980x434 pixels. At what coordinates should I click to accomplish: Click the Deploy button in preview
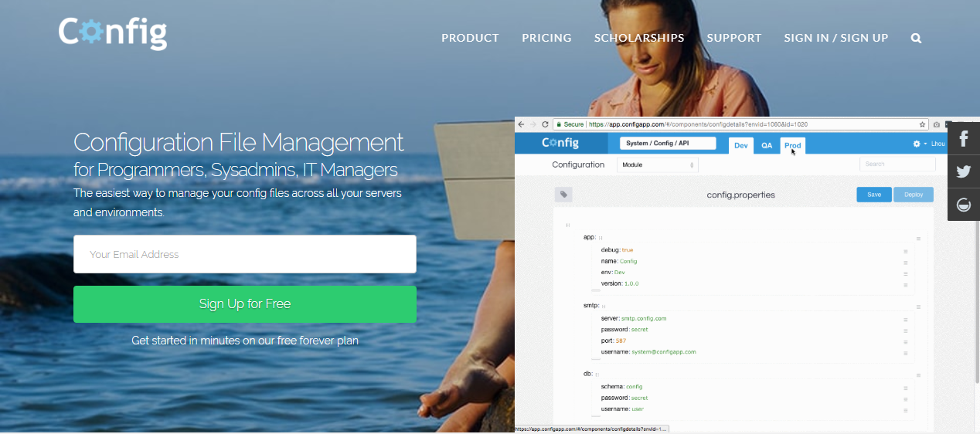(x=914, y=195)
